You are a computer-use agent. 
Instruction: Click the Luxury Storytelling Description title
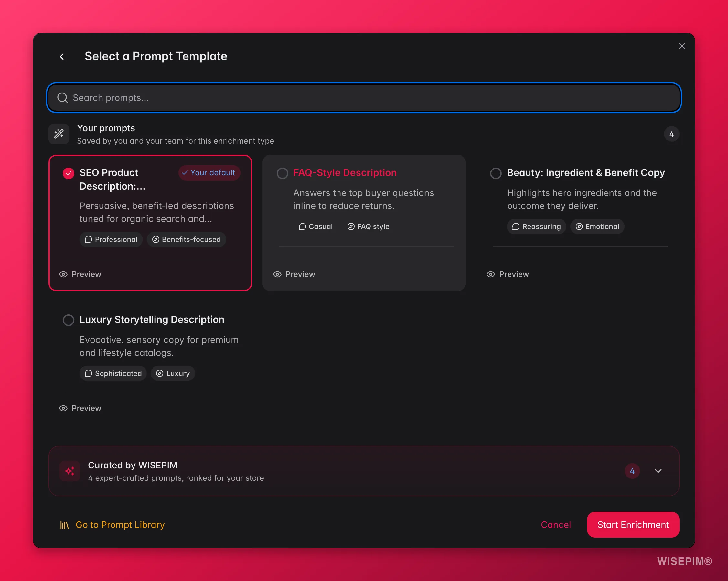[152, 319]
